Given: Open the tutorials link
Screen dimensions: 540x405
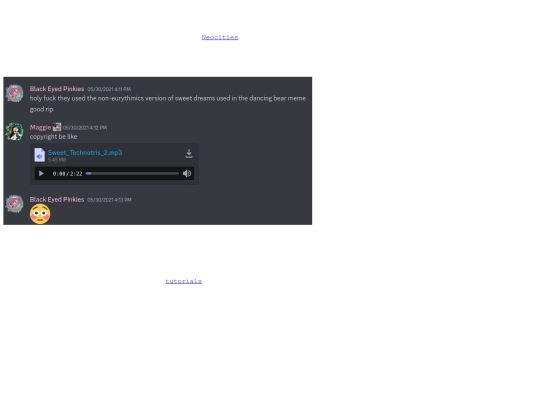Looking at the screenshot, I should coord(184,281).
